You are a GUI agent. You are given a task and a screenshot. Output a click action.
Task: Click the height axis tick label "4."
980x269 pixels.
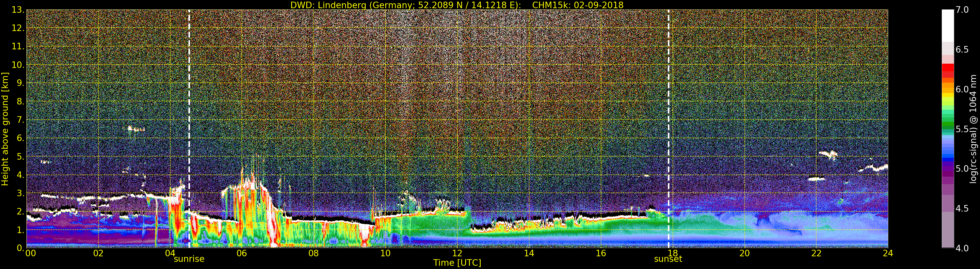click(21, 175)
